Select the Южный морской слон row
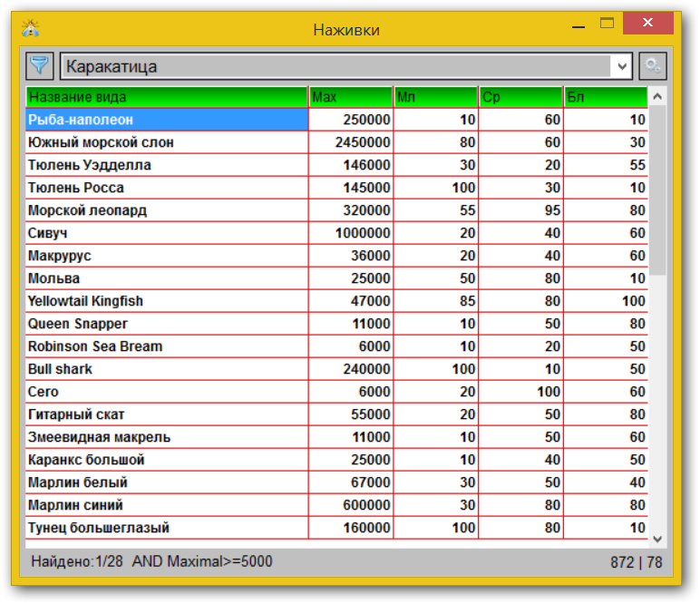 point(167,142)
